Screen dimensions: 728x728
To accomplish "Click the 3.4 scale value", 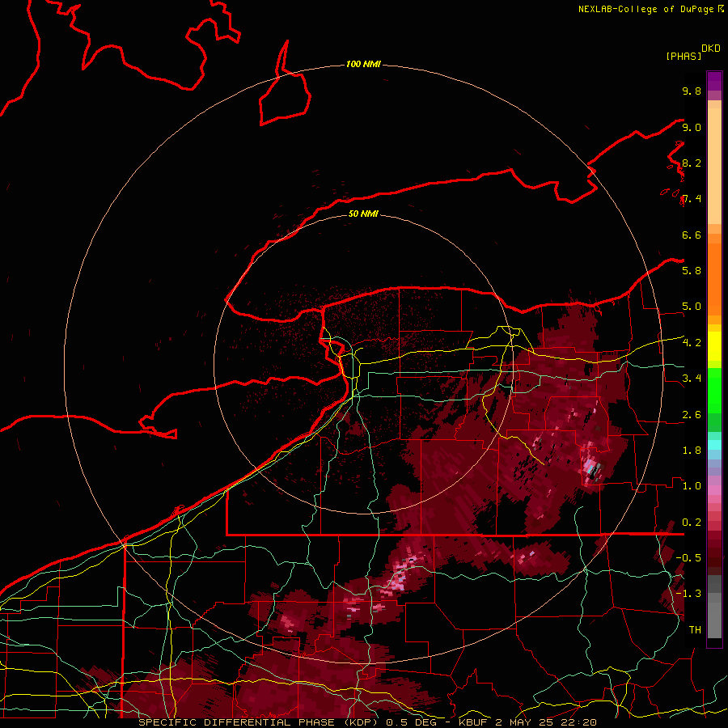I will 692,379.
